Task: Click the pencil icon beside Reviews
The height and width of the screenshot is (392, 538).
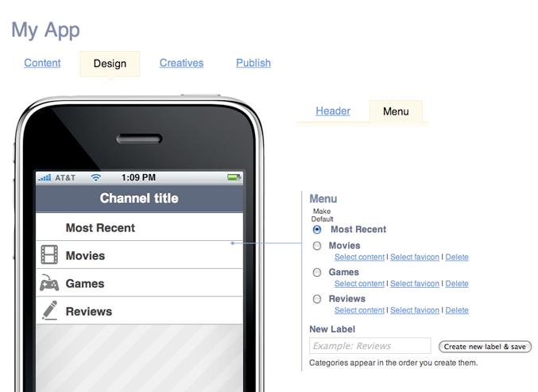Action: (49, 311)
